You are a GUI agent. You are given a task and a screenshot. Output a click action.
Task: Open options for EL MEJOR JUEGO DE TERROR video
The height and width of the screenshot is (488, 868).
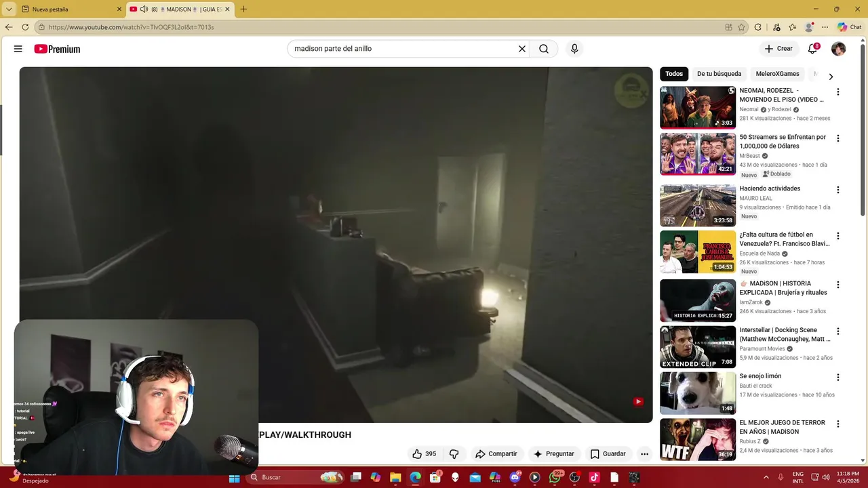837,424
